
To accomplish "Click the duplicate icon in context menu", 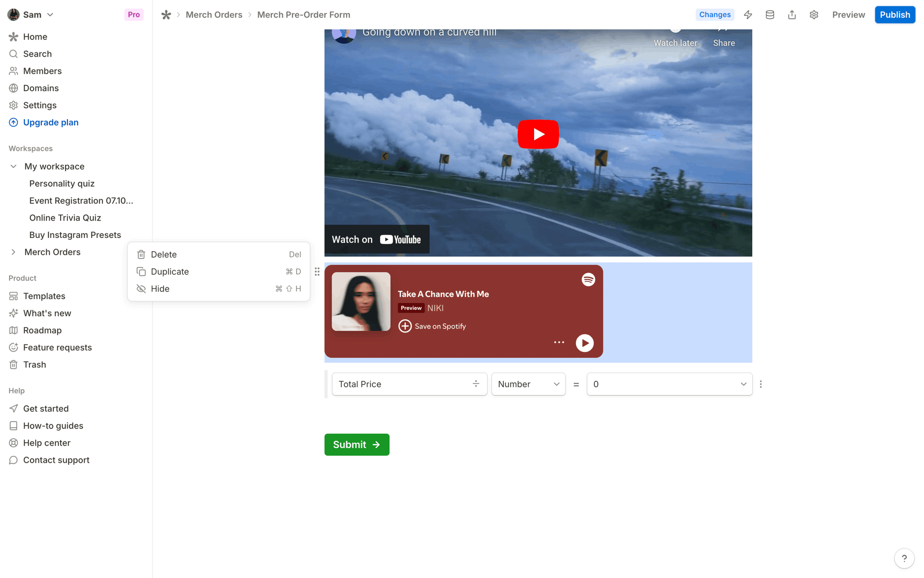I will (141, 272).
